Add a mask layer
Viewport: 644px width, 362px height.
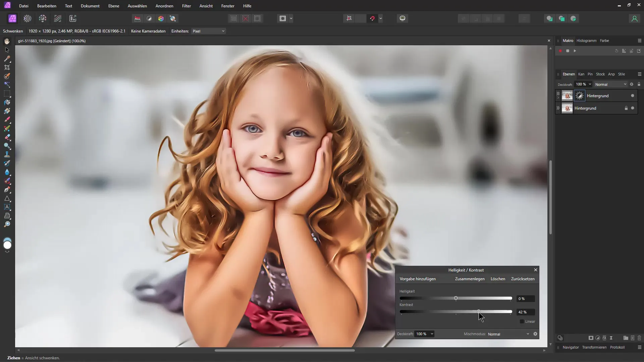click(591, 338)
